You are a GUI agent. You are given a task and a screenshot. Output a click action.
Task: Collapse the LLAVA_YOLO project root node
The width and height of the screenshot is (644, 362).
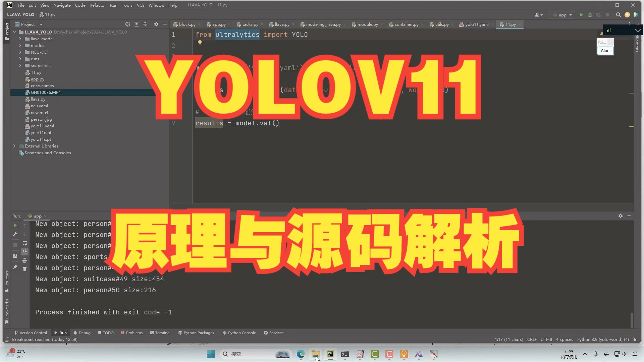(x=14, y=32)
